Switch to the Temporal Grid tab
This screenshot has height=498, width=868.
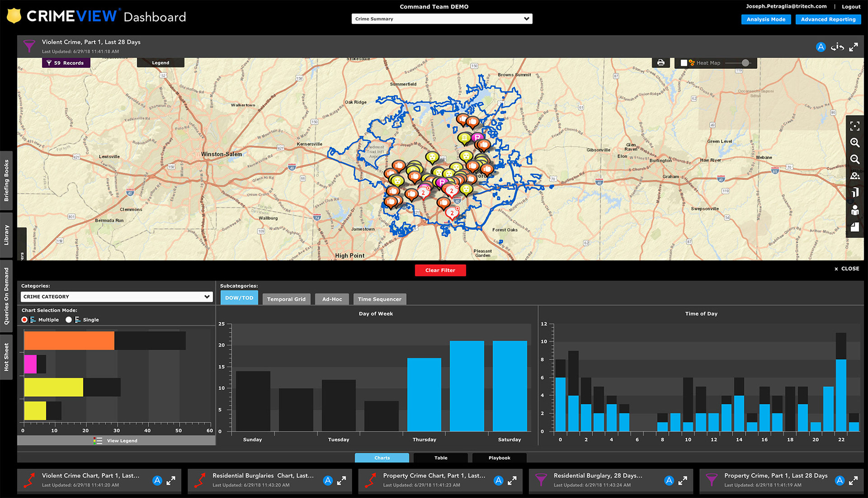(286, 299)
